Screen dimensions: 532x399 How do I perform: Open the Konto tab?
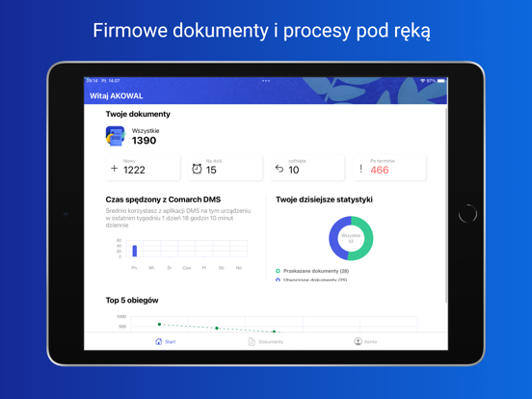pos(365,341)
